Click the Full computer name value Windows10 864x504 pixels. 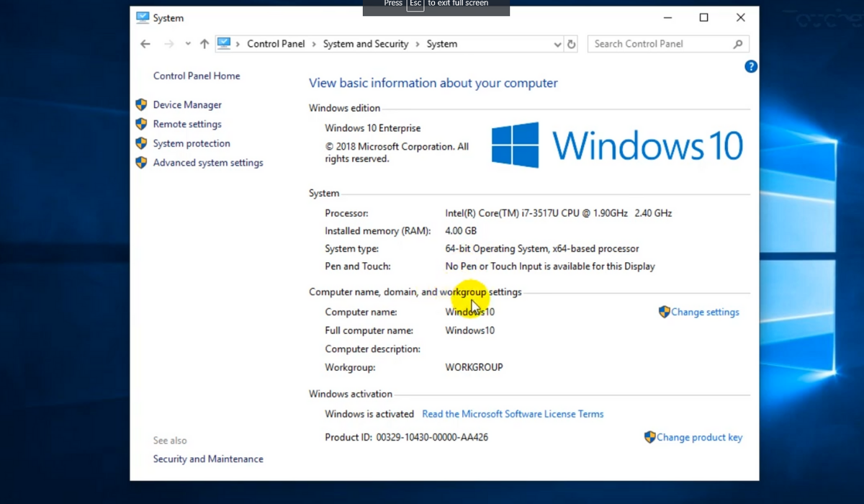point(470,330)
